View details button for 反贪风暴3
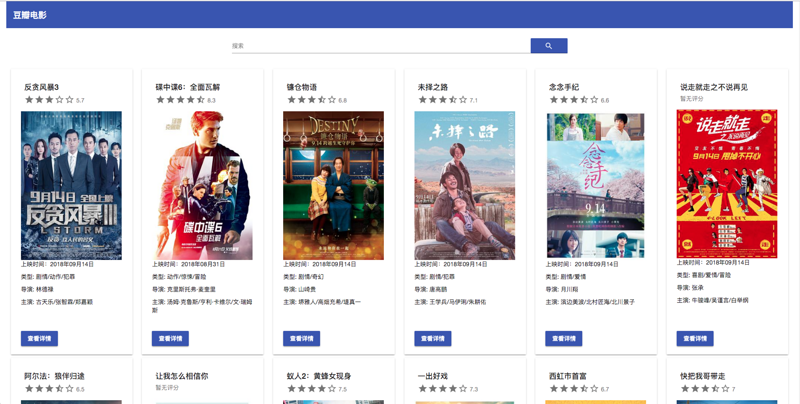Image resolution: width=800 pixels, height=404 pixels. pyautogui.click(x=39, y=339)
